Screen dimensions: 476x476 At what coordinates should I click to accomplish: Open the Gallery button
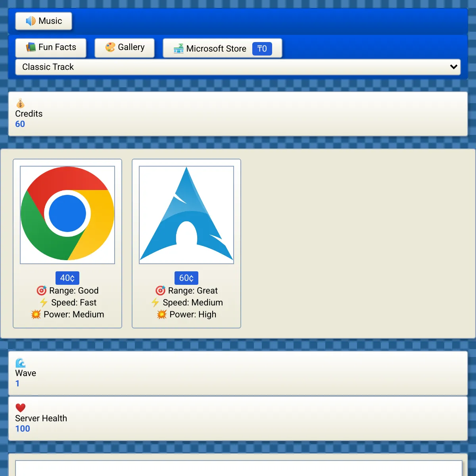(125, 48)
